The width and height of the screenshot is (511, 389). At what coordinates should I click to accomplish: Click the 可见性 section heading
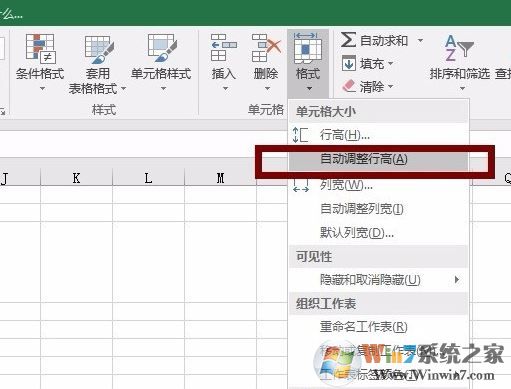pyautogui.click(x=314, y=256)
